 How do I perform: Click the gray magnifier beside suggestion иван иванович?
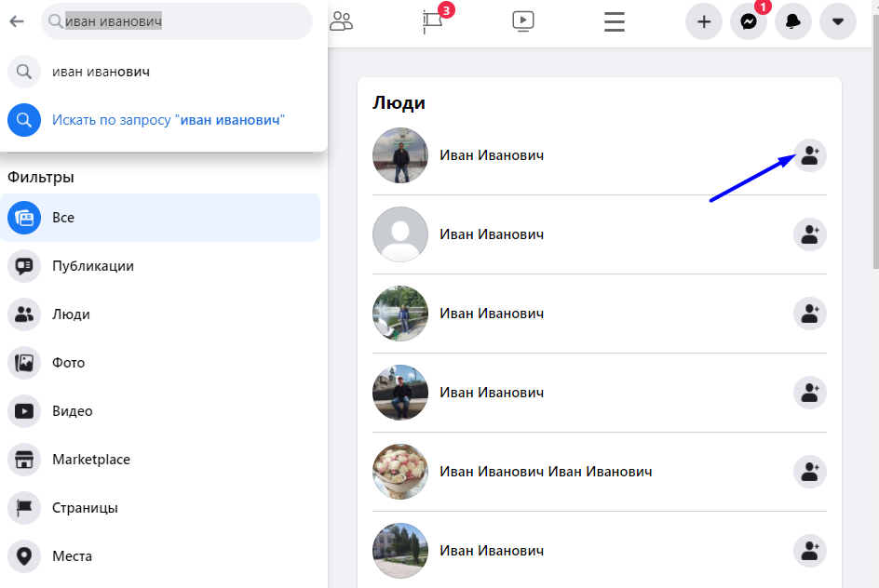(x=24, y=72)
